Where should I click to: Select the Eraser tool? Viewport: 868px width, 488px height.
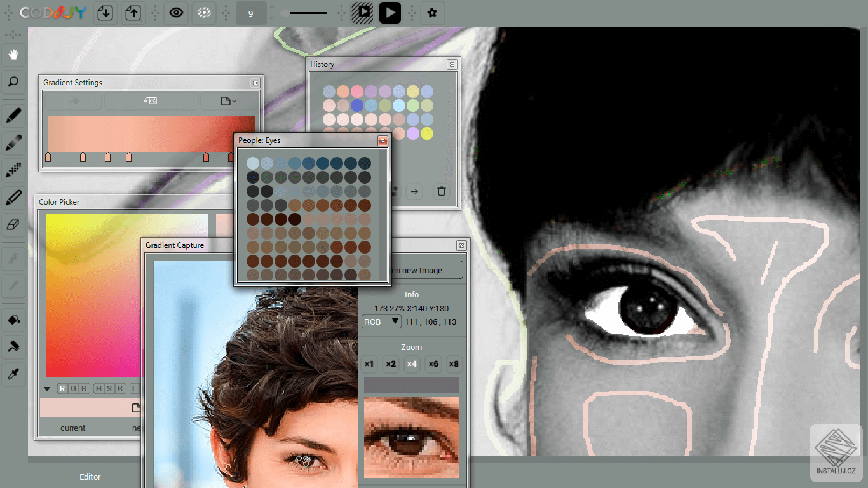pyautogui.click(x=13, y=225)
